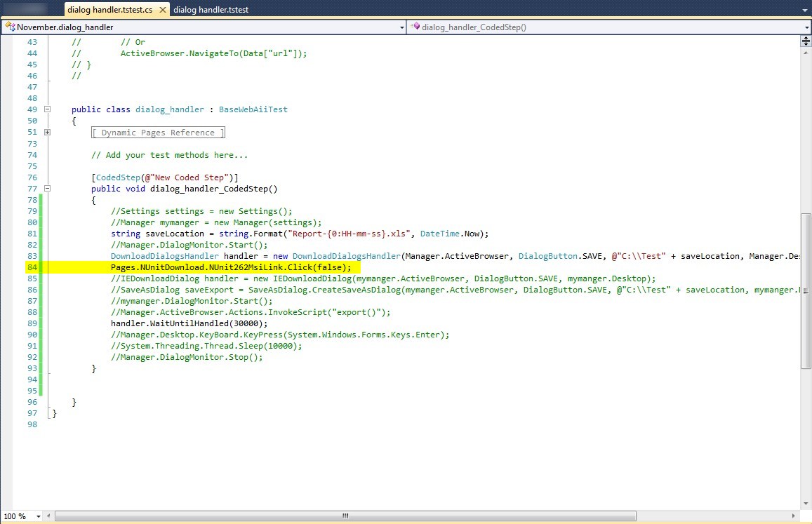Click line number 84 in margin
This screenshot has height=524, width=812.
tap(32, 267)
